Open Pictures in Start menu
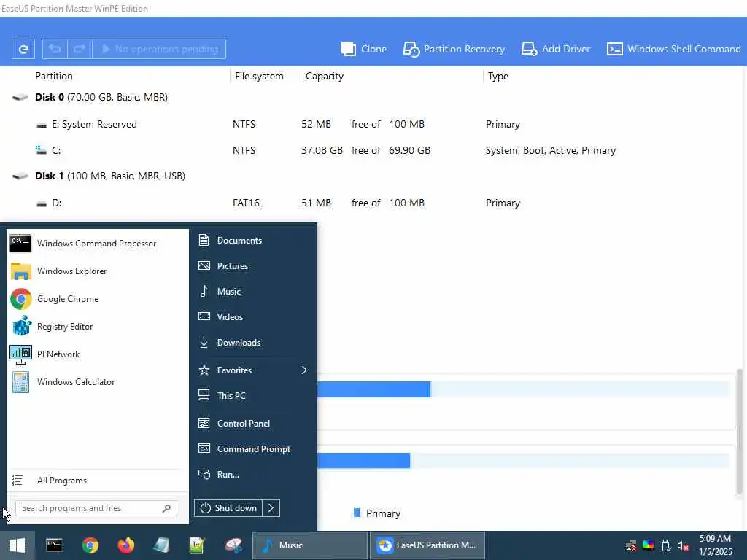 coord(253,265)
